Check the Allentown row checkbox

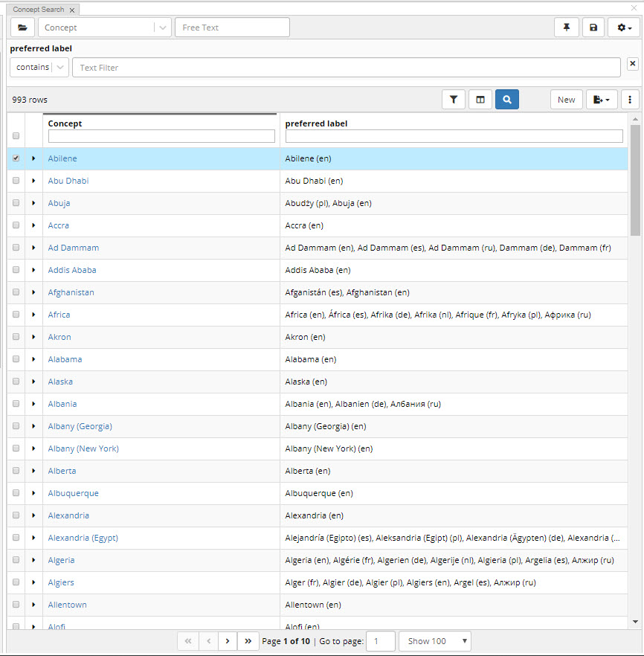tap(16, 605)
